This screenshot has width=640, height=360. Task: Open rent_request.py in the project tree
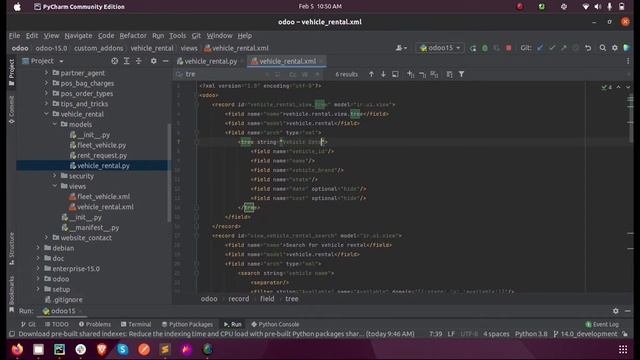102,156
